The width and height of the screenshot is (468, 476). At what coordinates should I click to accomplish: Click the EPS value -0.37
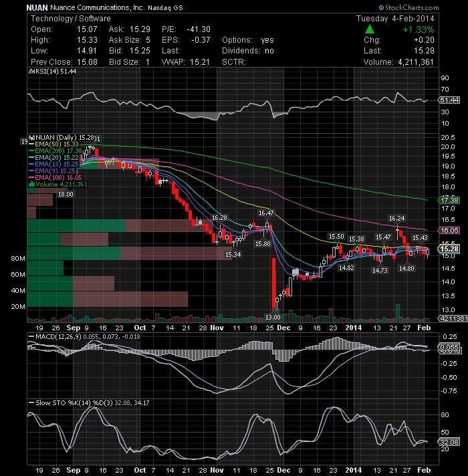[201, 39]
